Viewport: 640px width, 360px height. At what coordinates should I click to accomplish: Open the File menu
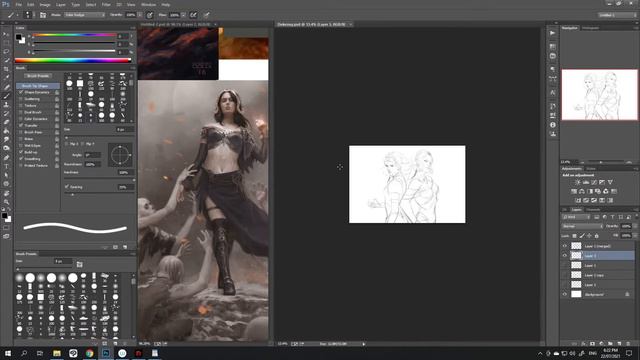[18, 4]
